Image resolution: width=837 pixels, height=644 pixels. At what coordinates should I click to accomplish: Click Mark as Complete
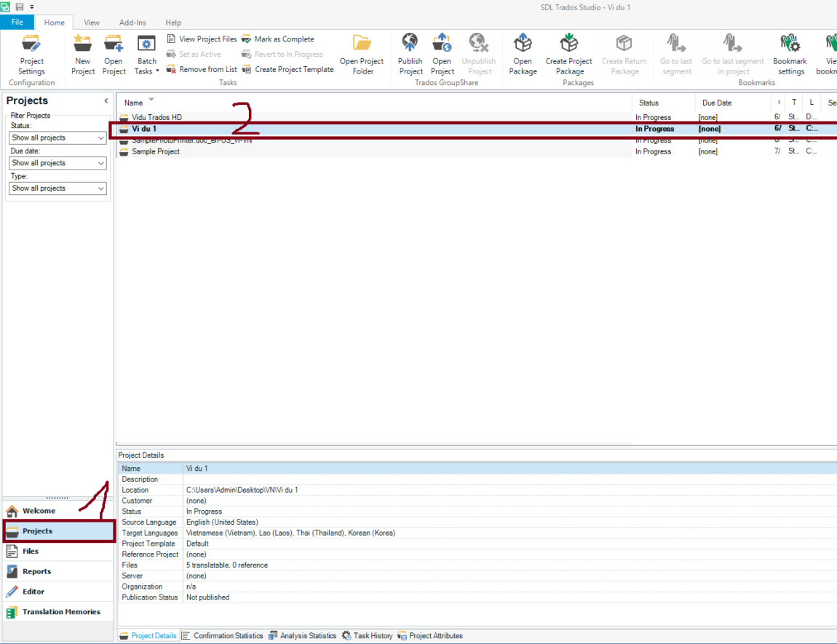tap(278, 39)
